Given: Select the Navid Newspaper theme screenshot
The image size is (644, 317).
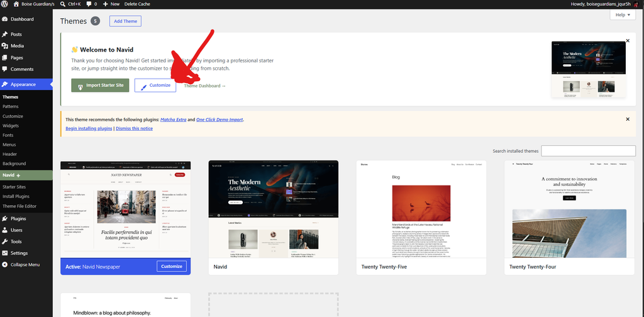Looking at the screenshot, I should (x=125, y=209).
